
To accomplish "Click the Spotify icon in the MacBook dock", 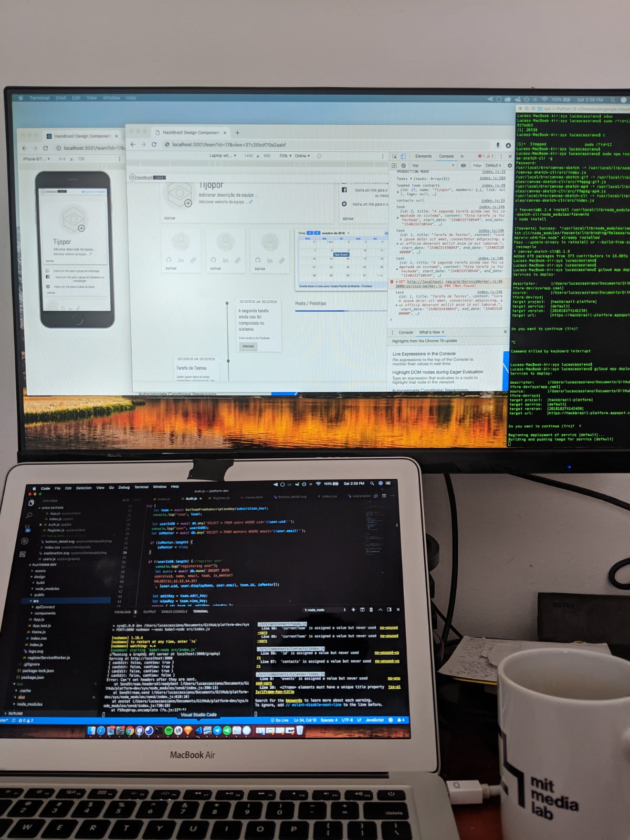I will coord(169,730).
